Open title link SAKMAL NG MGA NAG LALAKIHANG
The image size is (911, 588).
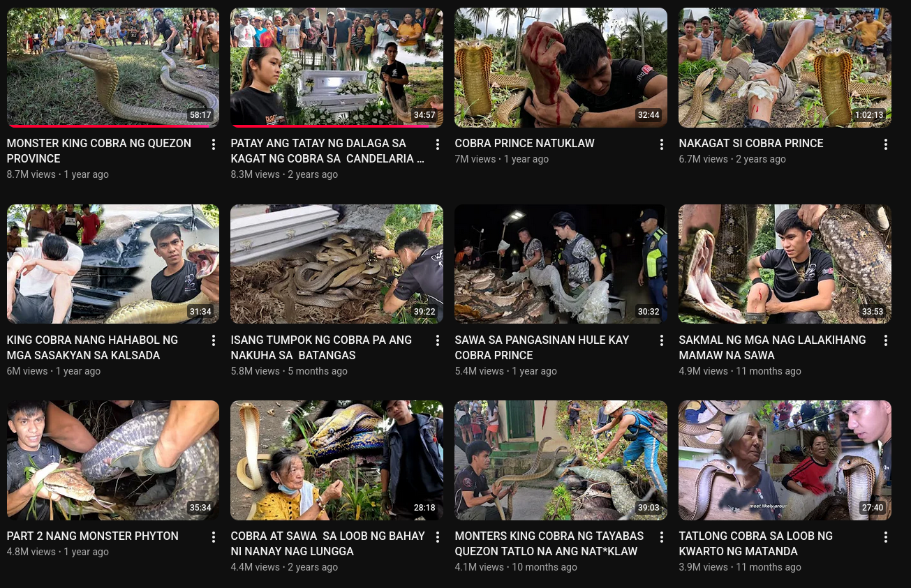point(773,347)
